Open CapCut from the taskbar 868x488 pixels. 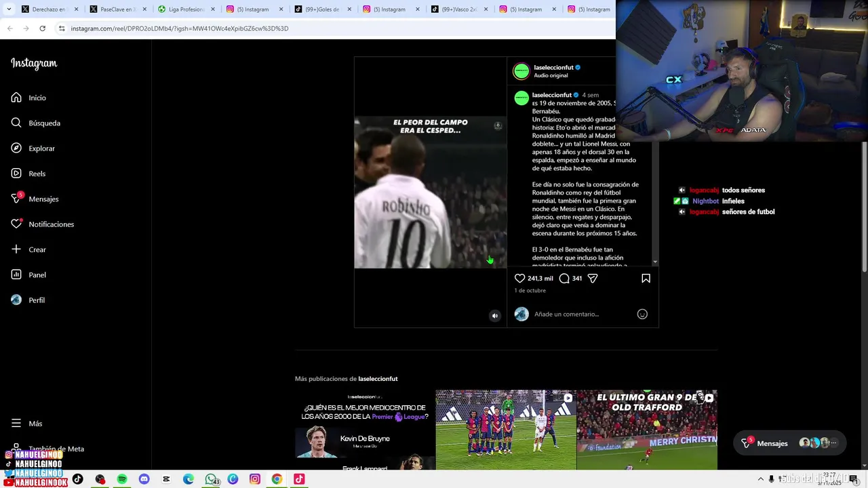coord(166,479)
